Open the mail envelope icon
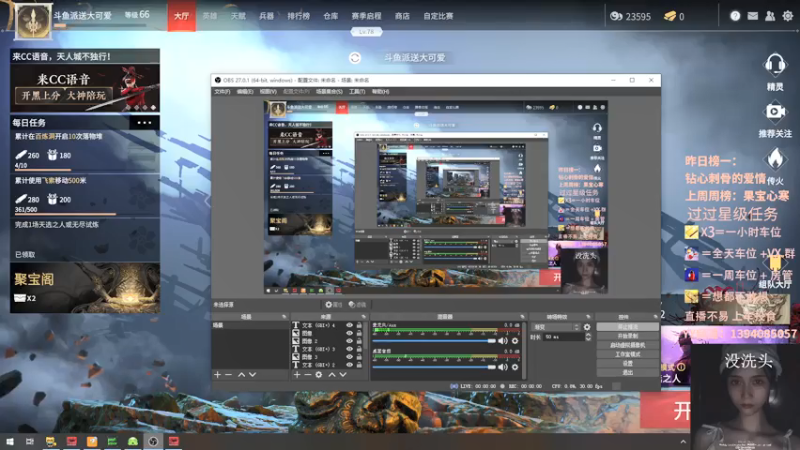This screenshot has width=800, height=450. (753, 16)
